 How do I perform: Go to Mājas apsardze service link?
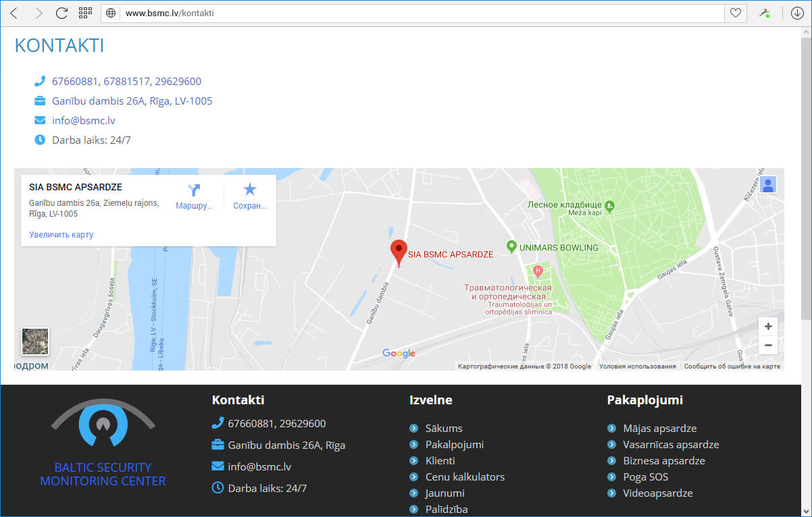(659, 429)
